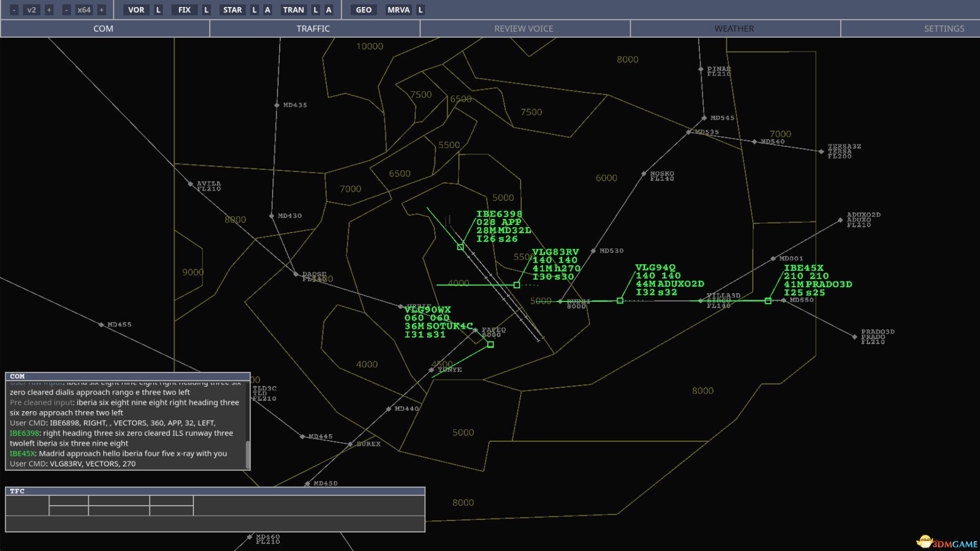Click the L toggle next to FIX
The image size is (980, 551).
(206, 9)
